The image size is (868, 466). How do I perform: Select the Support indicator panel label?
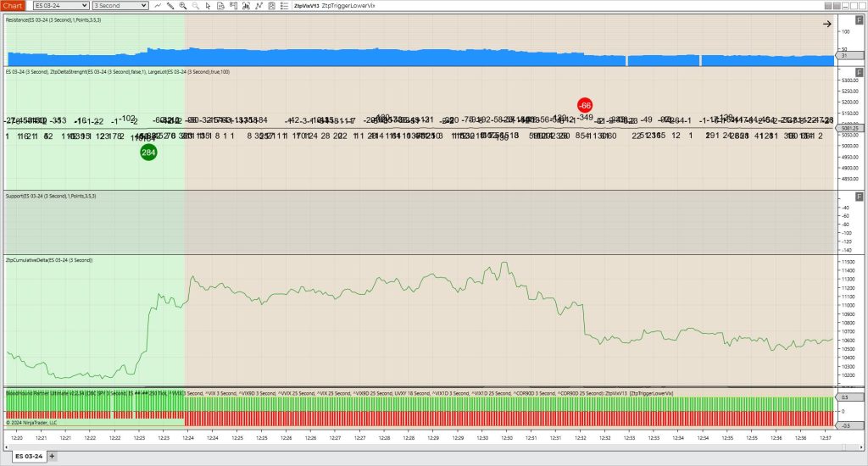[x=51, y=196]
